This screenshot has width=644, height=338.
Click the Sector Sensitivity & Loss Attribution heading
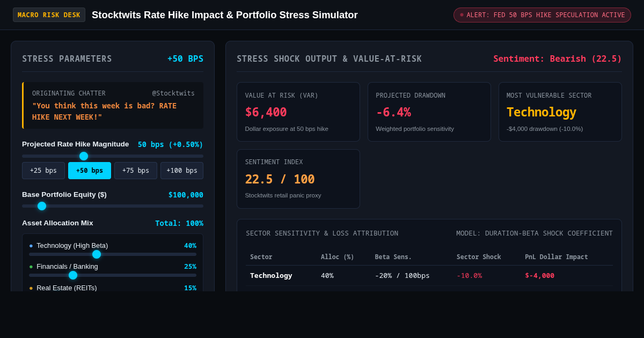tap(322, 233)
